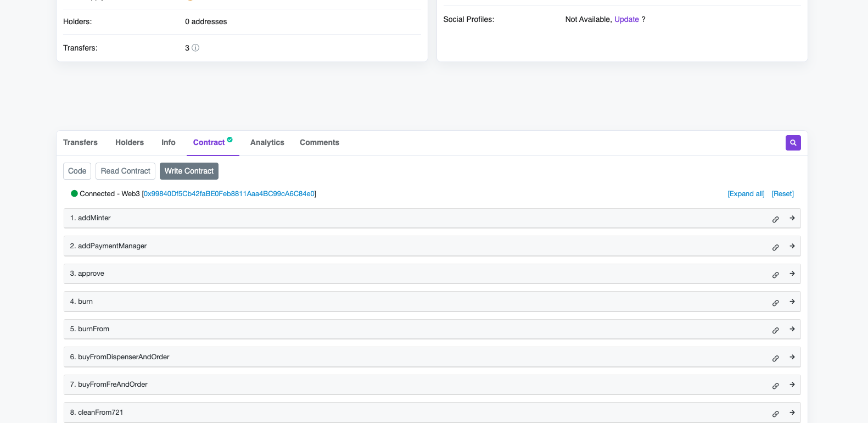Copy permalink icon for buyFromFreAndOrder

[x=776, y=386]
